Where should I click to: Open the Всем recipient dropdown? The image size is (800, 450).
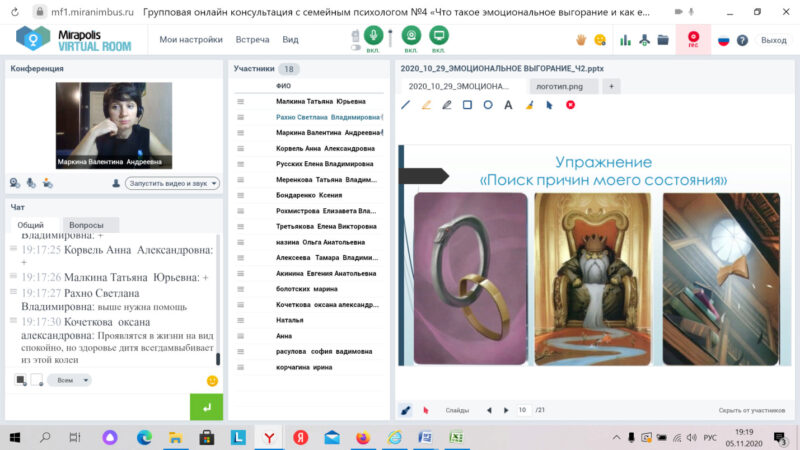(70, 380)
